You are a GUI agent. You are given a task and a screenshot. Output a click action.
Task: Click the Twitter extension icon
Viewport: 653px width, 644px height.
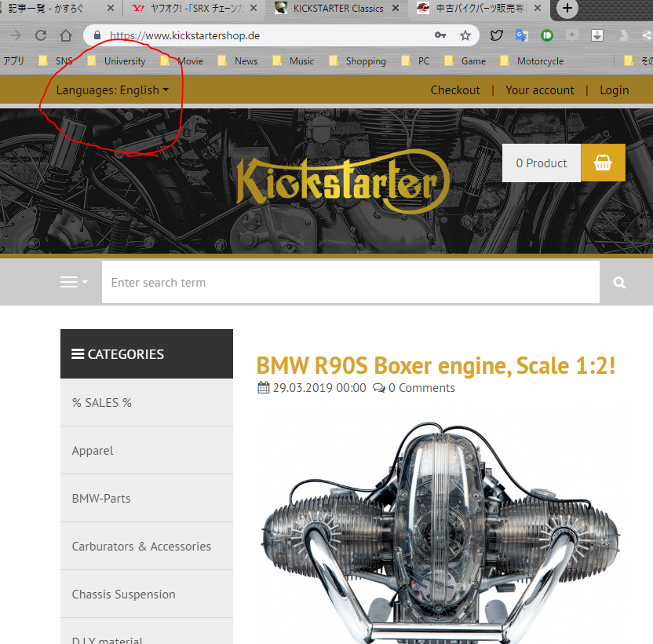coord(496,35)
